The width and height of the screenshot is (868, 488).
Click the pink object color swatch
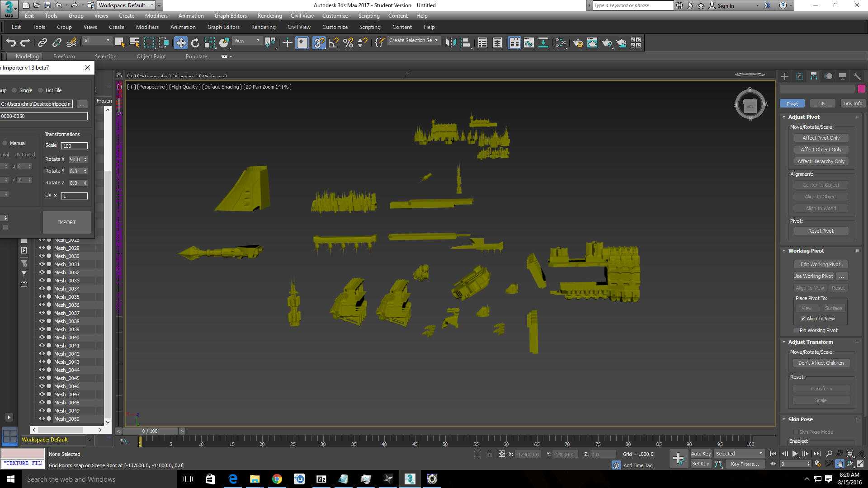[x=861, y=89]
